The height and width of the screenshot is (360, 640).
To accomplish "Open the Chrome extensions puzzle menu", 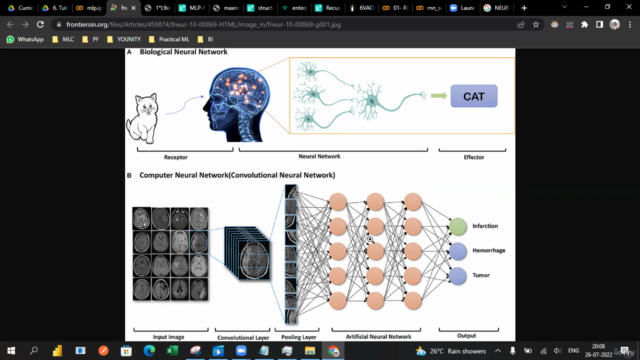I will click(584, 24).
